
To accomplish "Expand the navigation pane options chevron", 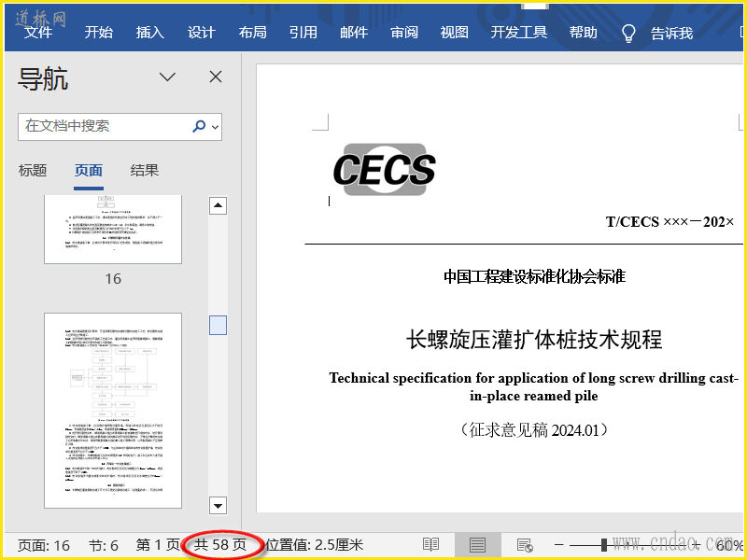I will pyautogui.click(x=167, y=77).
